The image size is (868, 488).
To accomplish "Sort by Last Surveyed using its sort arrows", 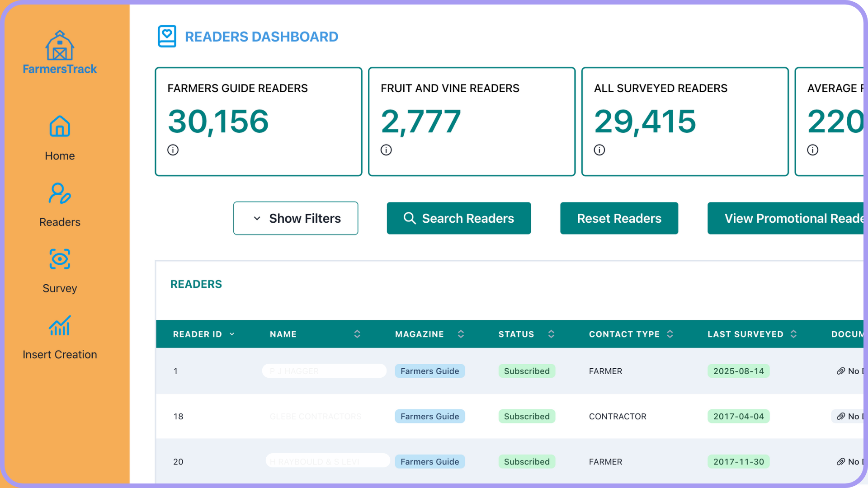I will point(793,334).
